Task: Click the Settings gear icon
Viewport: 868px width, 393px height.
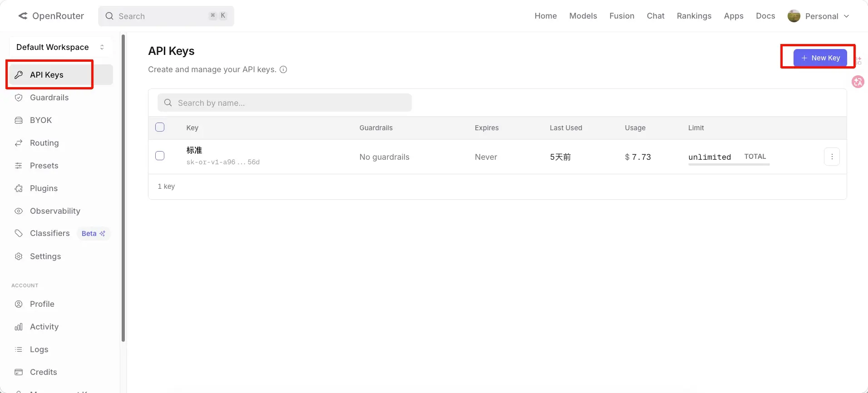Action: (x=19, y=256)
